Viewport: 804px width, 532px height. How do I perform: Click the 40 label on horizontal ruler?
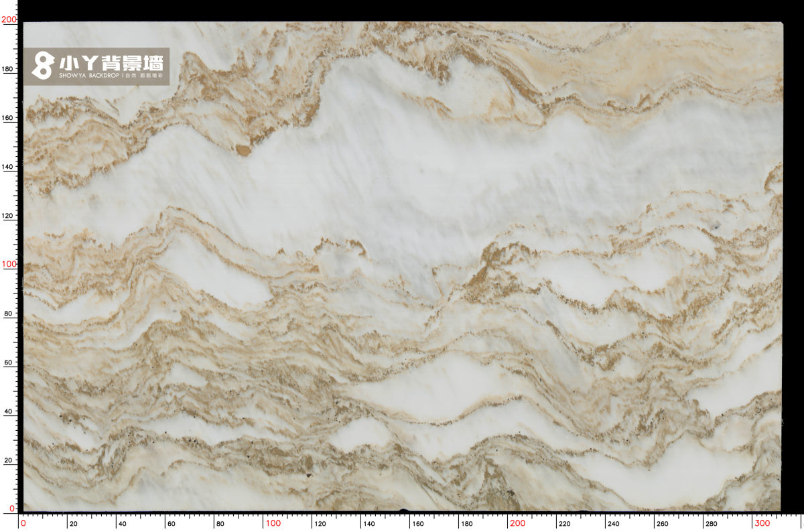pyautogui.click(x=121, y=524)
